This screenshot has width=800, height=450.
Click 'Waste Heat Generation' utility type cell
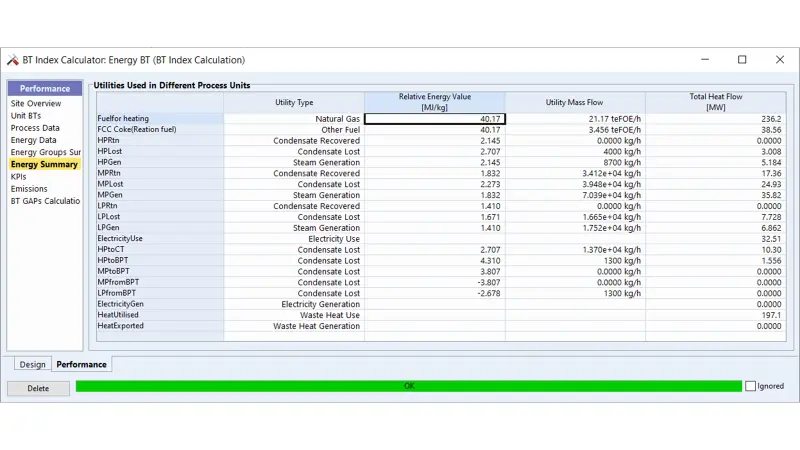click(294, 326)
